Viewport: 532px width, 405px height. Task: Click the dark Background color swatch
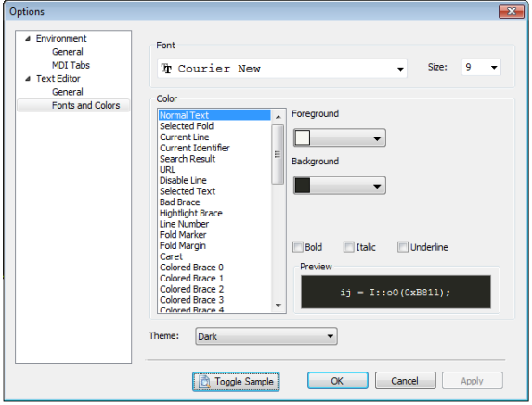point(303,186)
